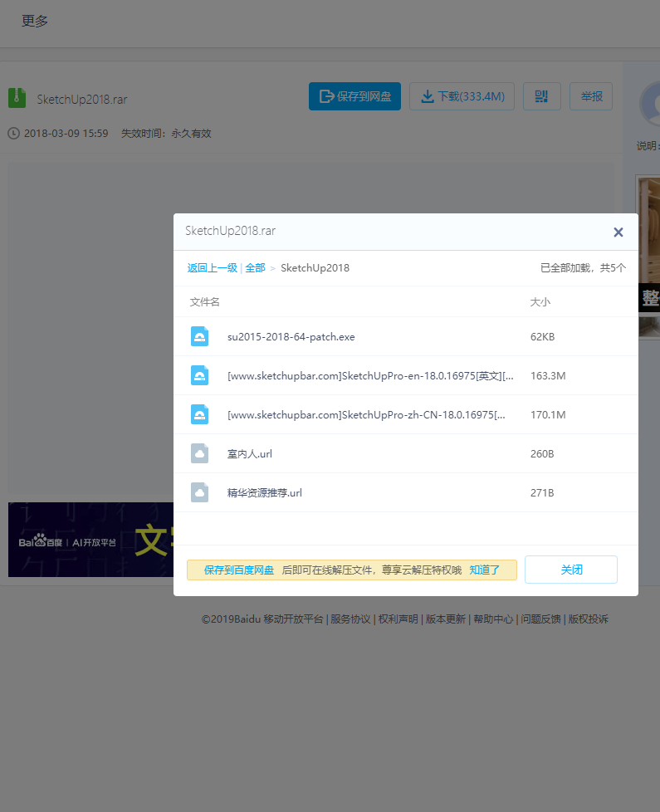The height and width of the screenshot is (812, 660).
Task: Click the clock icon beside the share date
Action: tap(13, 134)
